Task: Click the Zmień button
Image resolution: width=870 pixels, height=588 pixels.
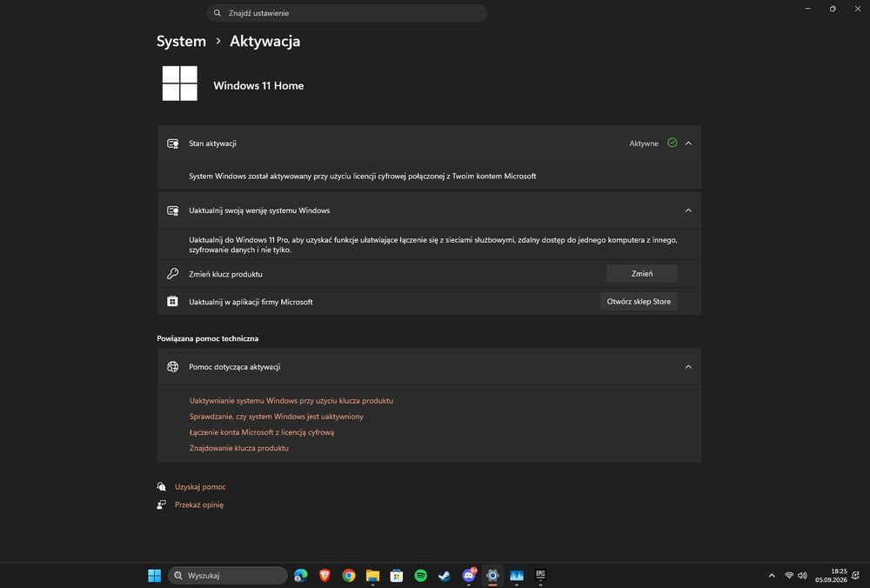Action: click(x=641, y=273)
